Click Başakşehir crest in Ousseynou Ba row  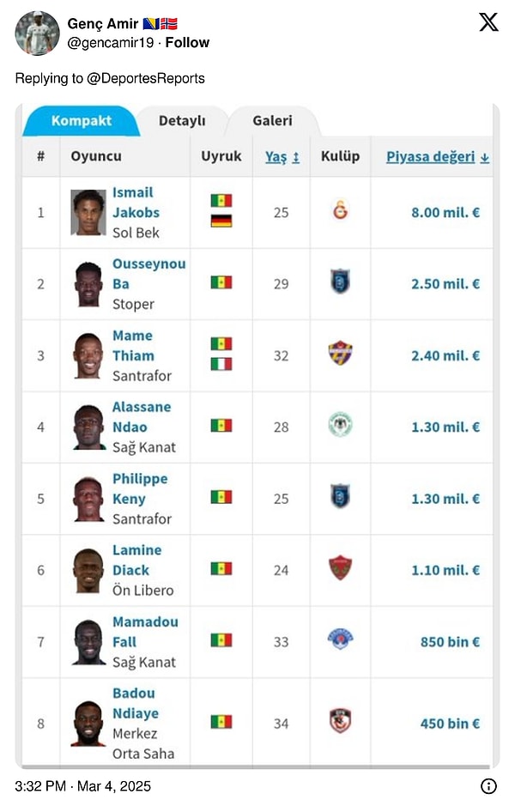tap(340, 282)
